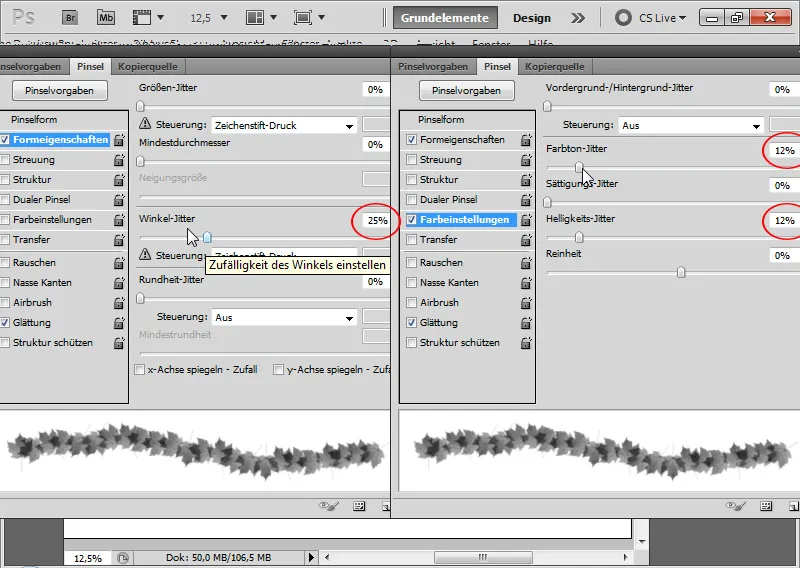Image resolution: width=800 pixels, height=568 pixels.
Task: Click the Helligkeits-Jitter 12% value field
Action: coord(784,220)
